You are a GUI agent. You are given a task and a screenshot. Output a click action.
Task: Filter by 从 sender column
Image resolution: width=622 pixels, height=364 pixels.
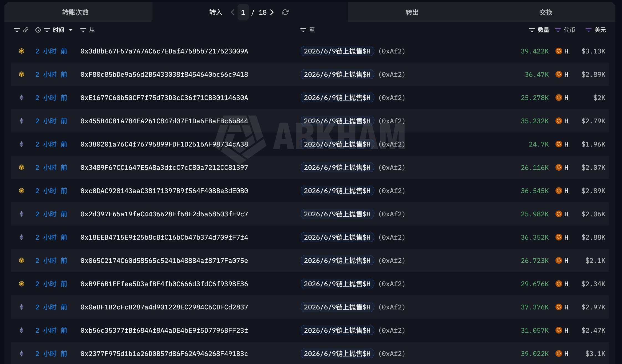(83, 30)
